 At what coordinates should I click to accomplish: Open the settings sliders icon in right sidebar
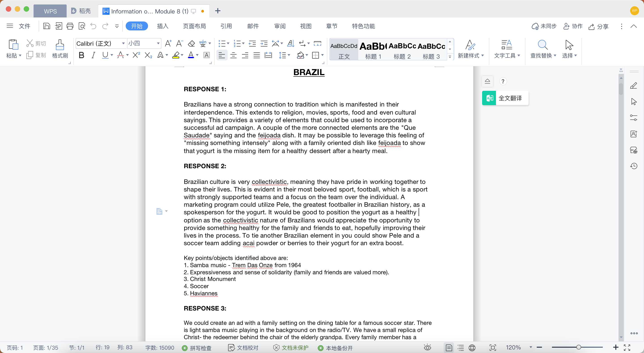point(633,118)
